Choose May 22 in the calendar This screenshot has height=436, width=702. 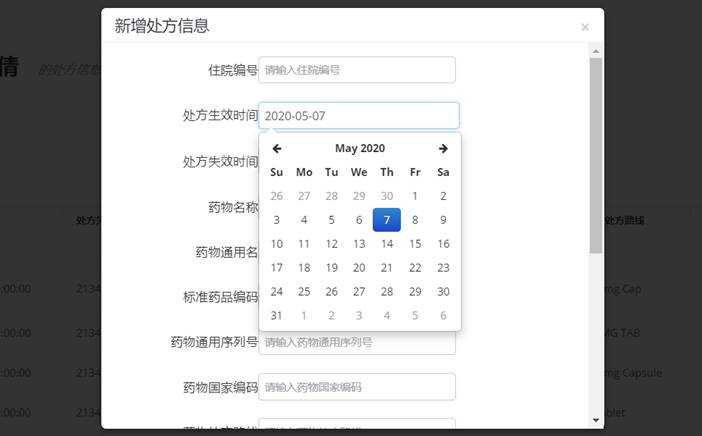pos(415,268)
